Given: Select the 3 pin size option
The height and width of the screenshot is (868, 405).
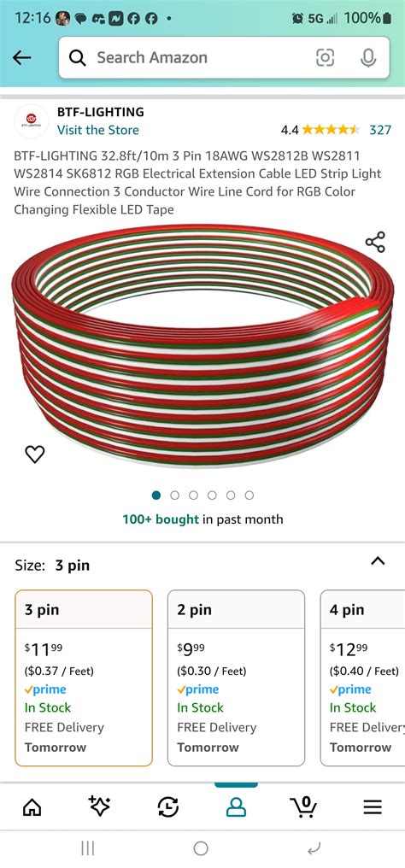Looking at the screenshot, I should (x=84, y=678).
